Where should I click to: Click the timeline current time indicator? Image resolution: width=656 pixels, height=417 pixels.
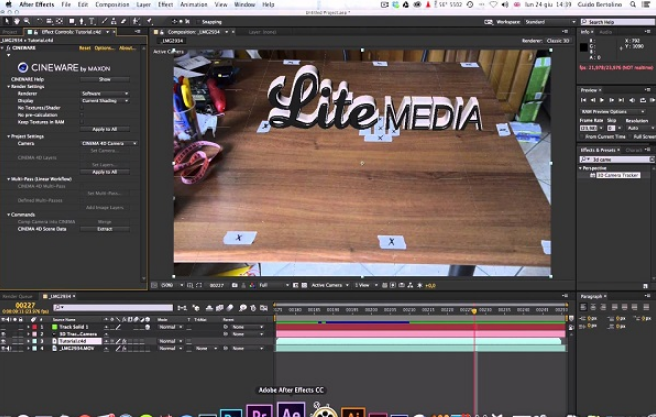(x=474, y=311)
